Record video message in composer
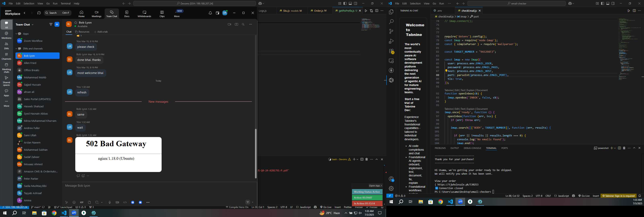Viewport: 644px width, 217px height. coord(117,203)
